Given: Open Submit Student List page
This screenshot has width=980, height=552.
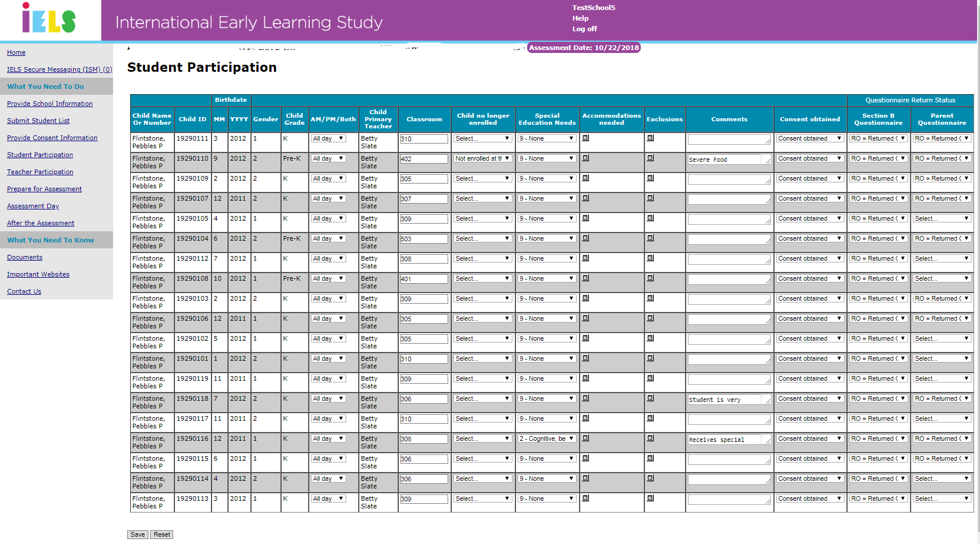Looking at the screenshot, I should [38, 121].
